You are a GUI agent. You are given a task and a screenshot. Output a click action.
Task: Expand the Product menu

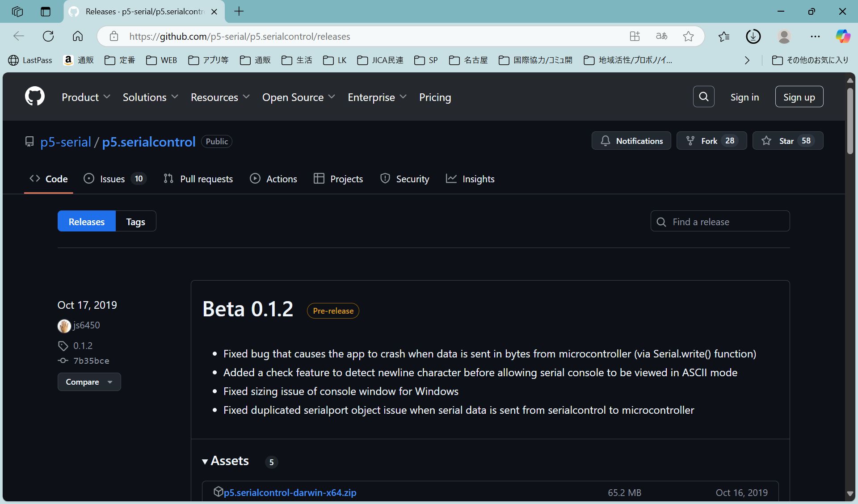(86, 97)
